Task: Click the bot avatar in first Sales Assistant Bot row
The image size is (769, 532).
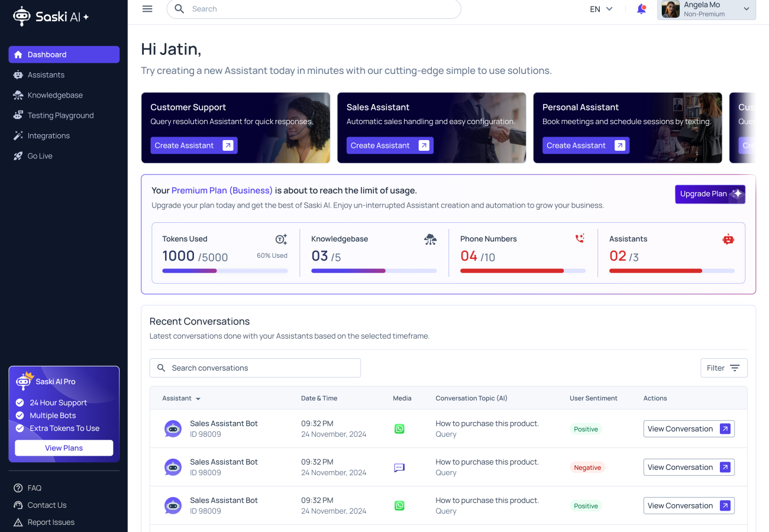Action: 173,429
